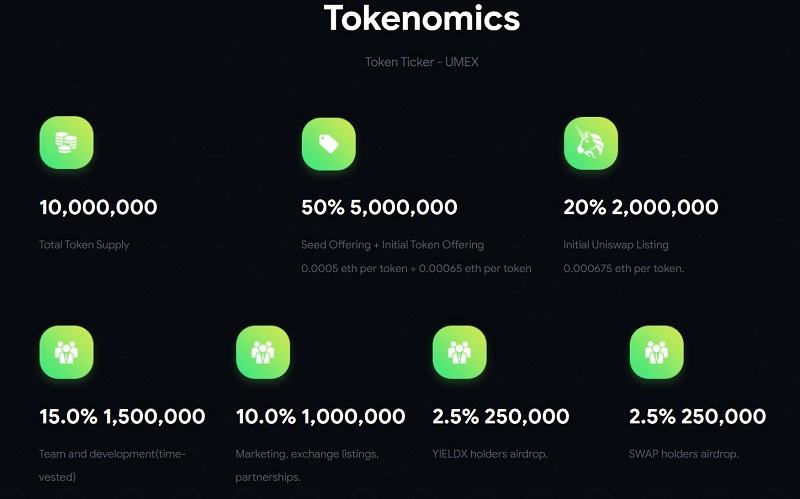Click the unicorn icon for Uniswap Listing
Viewport: 800px width, 499px height.
pyautogui.click(x=591, y=143)
